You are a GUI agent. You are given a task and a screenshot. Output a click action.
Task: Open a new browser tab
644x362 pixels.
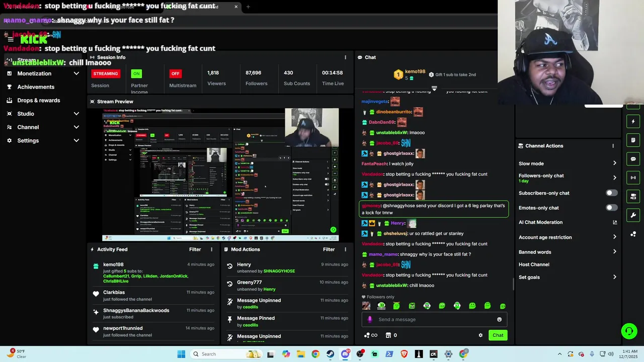248,7
